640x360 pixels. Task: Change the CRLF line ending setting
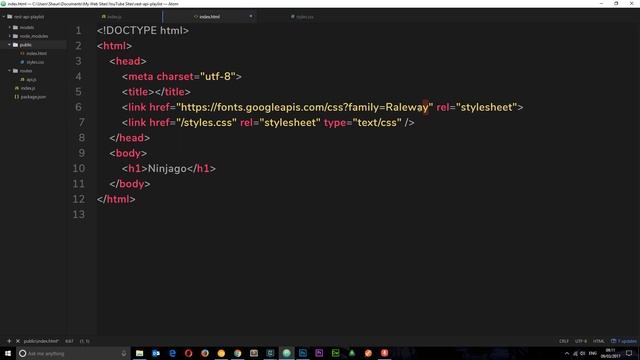point(564,341)
